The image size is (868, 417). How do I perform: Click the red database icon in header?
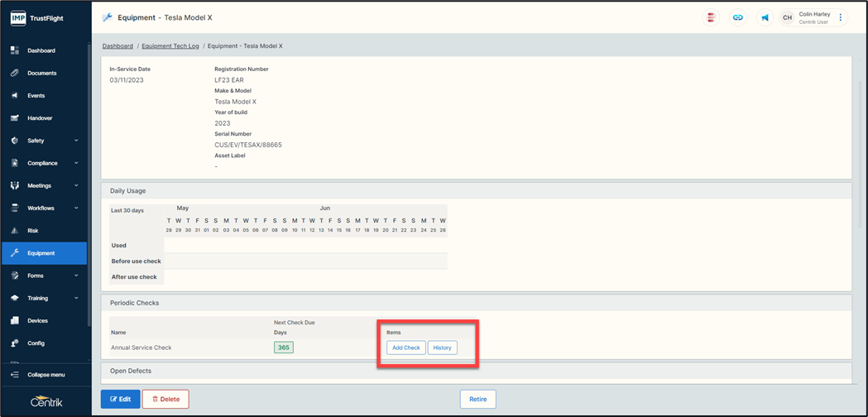tap(711, 17)
